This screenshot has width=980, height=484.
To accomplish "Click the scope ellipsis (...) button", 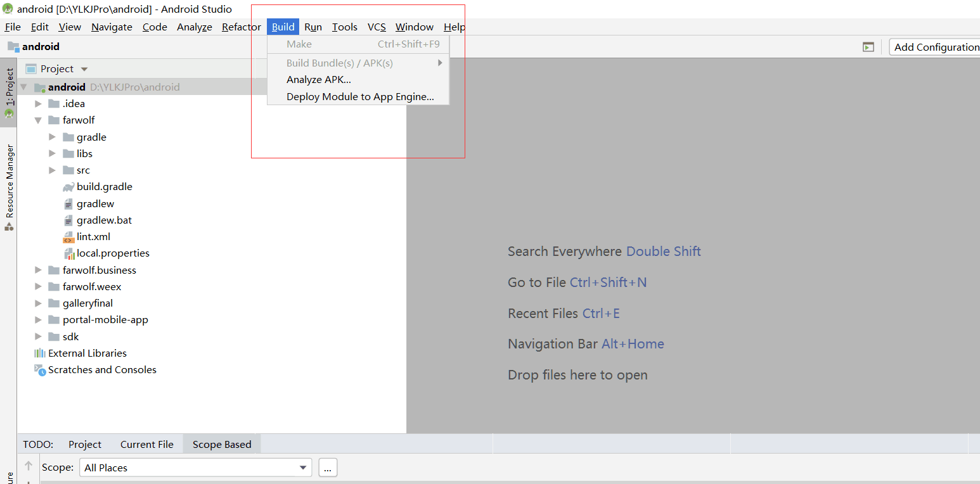I will (x=328, y=468).
